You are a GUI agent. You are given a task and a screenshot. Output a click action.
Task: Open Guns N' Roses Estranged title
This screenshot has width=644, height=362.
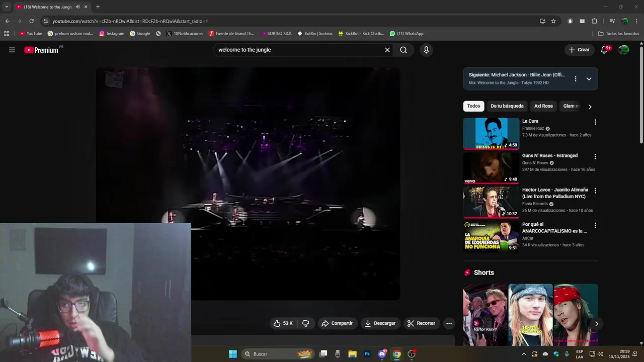[550, 156]
